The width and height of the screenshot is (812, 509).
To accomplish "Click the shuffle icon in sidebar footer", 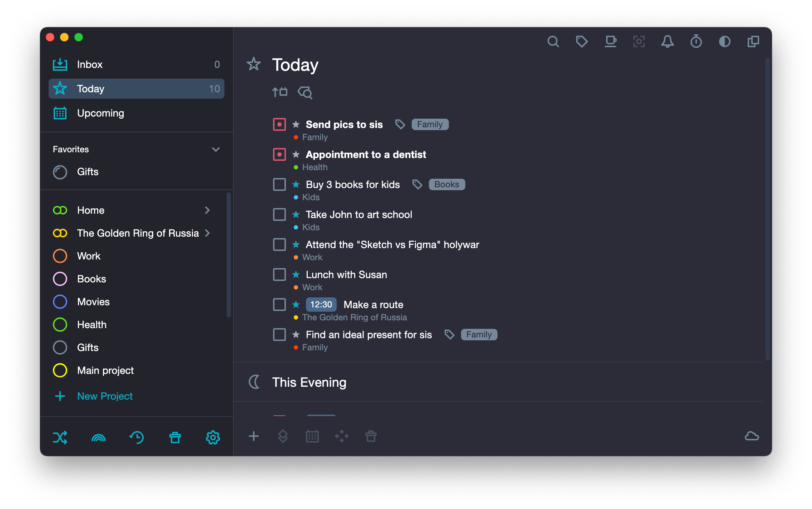I will click(x=60, y=437).
